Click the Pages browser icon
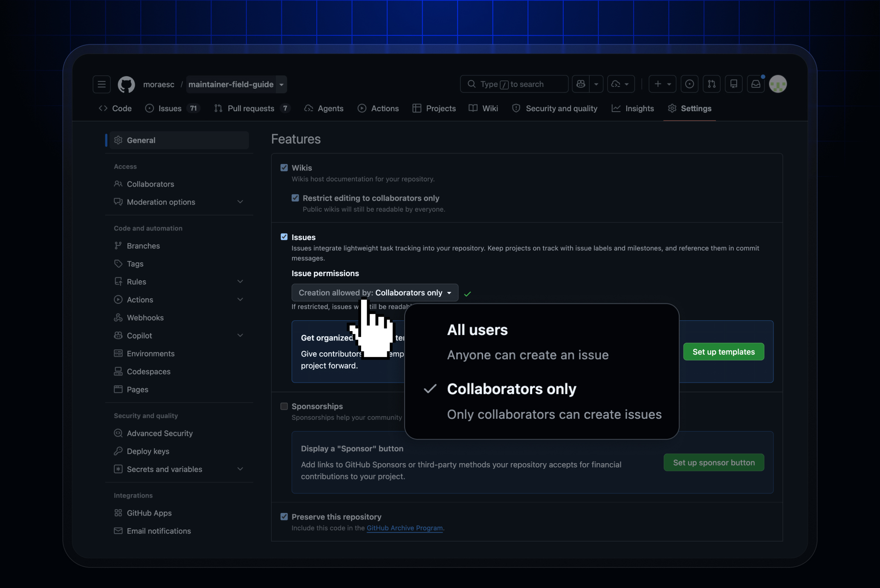 pyautogui.click(x=119, y=389)
